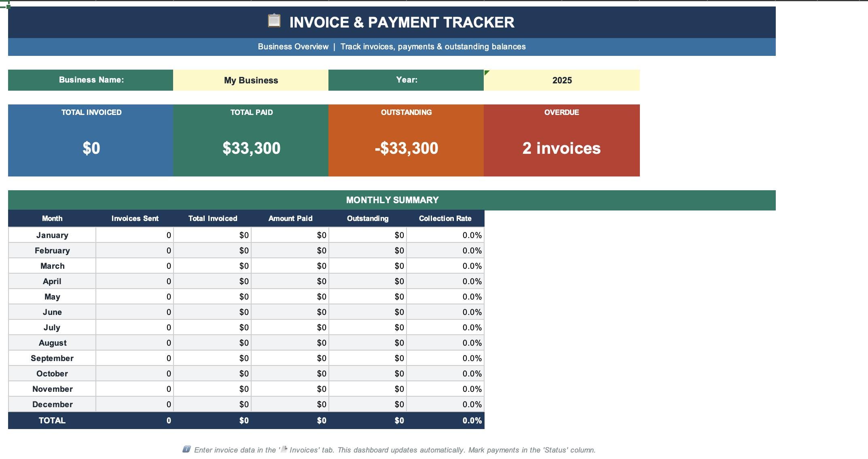Select the Overdue '2 invoices' value
The height and width of the screenshot is (459, 868).
pos(561,148)
